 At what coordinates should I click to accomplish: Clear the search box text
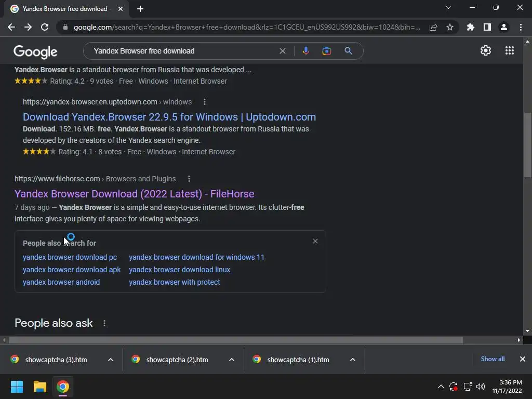click(x=282, y=51)
